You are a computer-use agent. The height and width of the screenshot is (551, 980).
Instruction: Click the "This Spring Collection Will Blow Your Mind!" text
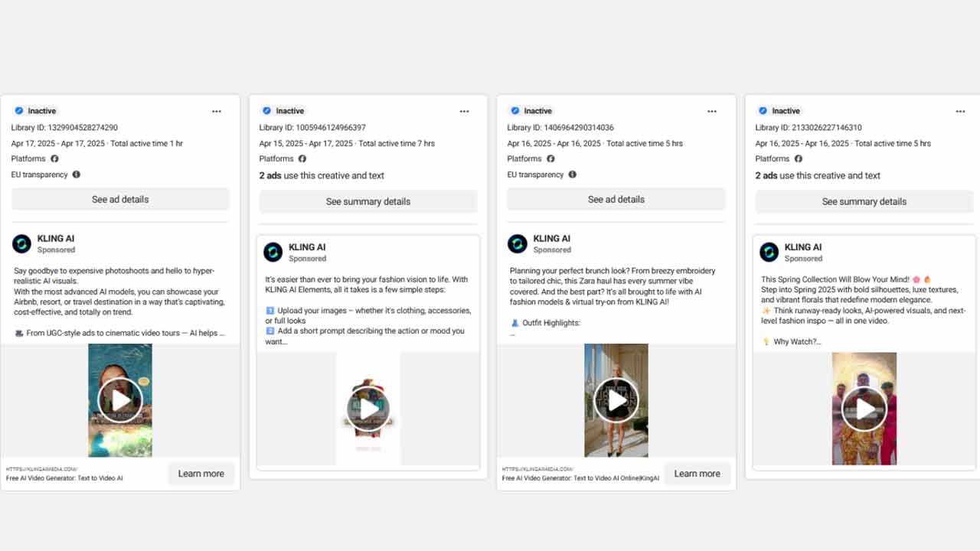(846, 279)
